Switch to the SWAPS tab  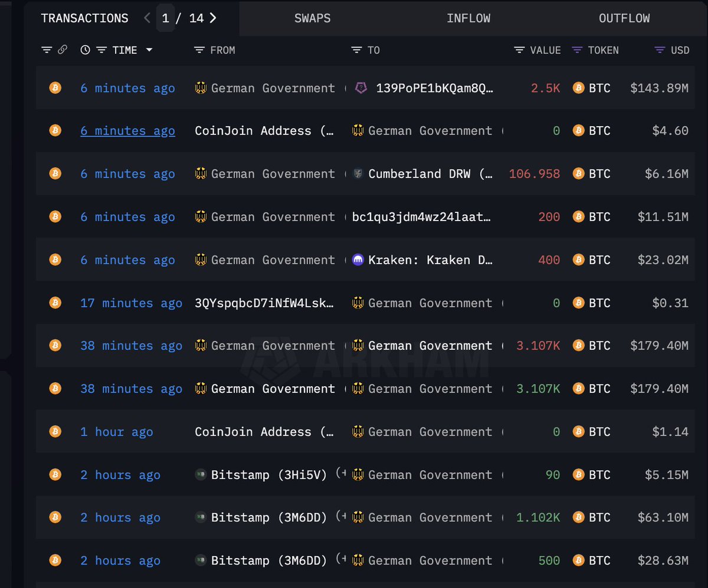pyautogui.click(x=312, y=18)
